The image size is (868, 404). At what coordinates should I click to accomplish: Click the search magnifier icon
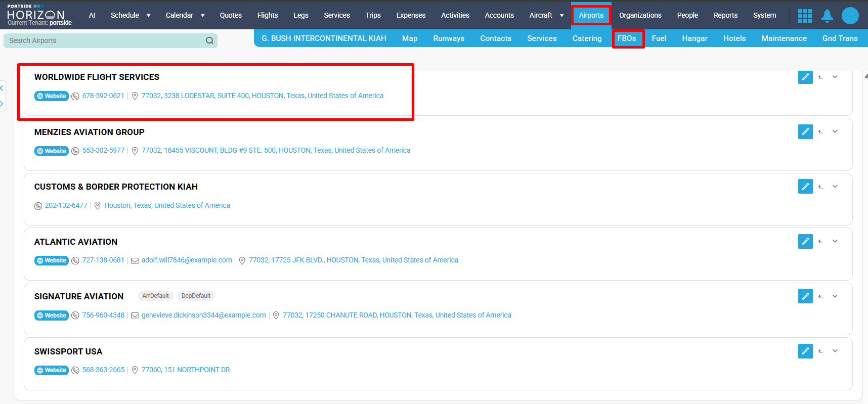click(209, 40)
